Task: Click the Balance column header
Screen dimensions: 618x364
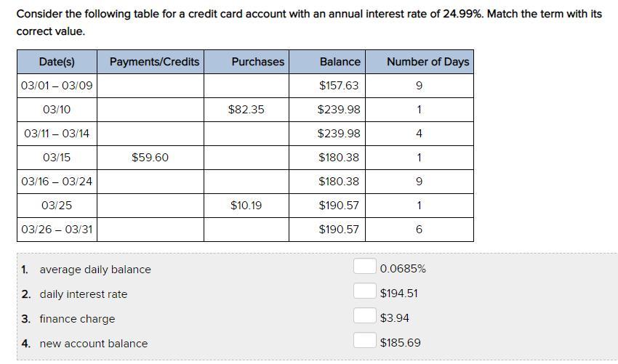Action: click(340, 62)
